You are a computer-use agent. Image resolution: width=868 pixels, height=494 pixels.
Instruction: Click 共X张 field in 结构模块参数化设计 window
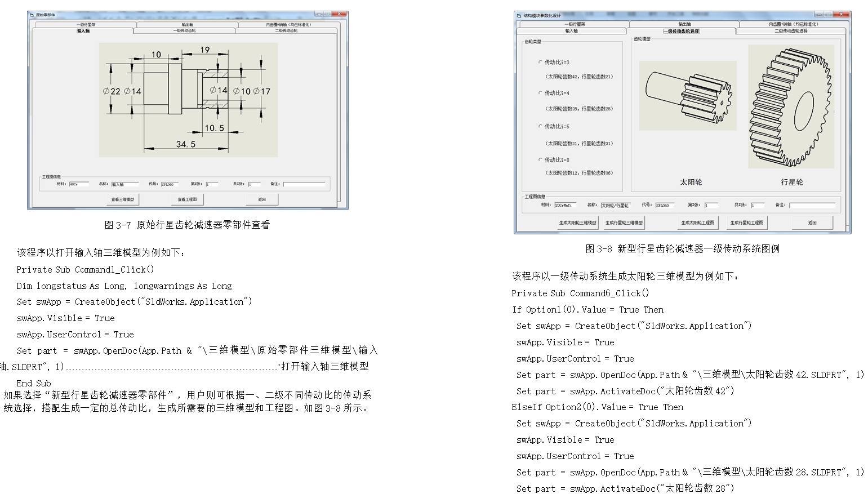(758, 206)
